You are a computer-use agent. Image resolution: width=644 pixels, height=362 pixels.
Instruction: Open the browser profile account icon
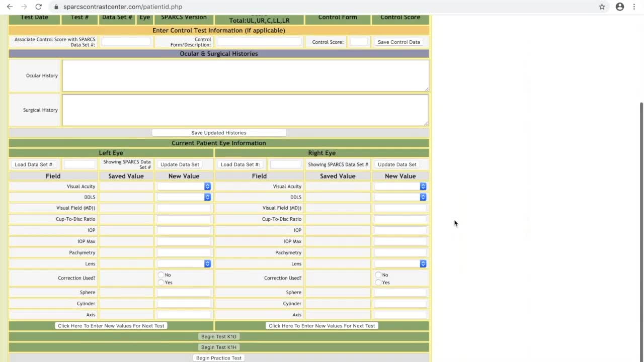point(620,7)
